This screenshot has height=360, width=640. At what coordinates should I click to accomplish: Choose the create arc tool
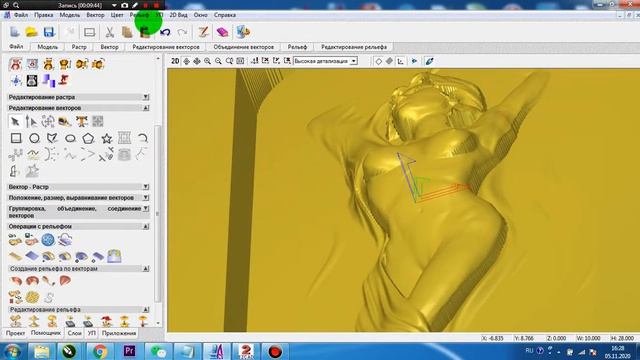click(x=142, y=138)
